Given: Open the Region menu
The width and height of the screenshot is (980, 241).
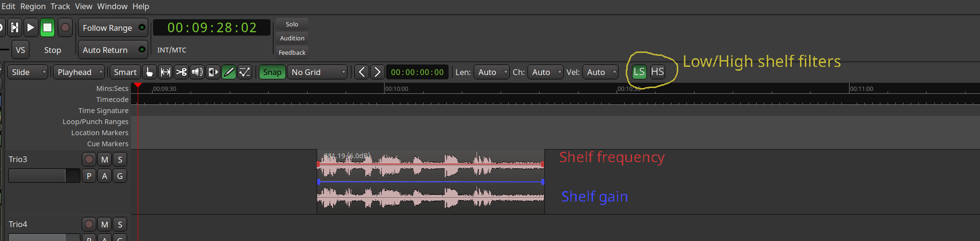Looking at the screenshot, I should pyautogui.click(x=33, y=6).
